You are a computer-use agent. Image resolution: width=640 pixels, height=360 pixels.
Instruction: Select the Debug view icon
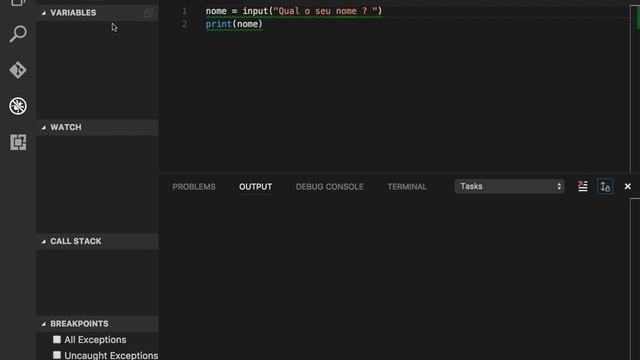18,106
